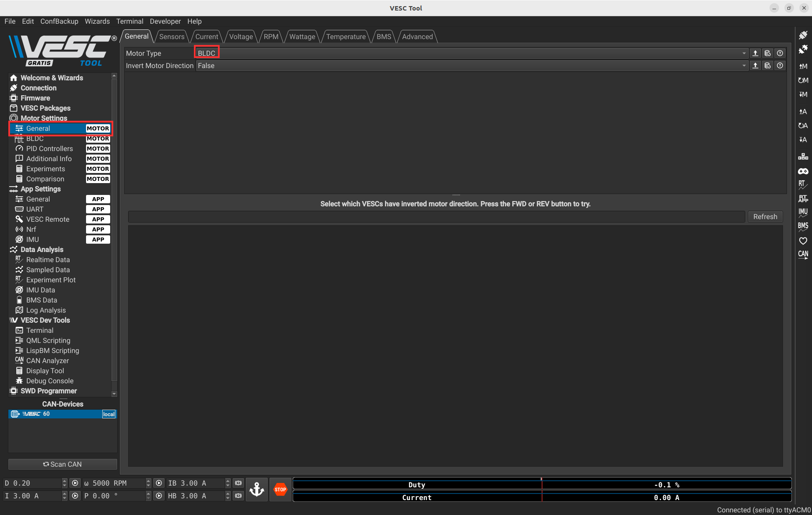Image resolution: width=812 pixels, height=515 pixels.
Task: Open the Invert Motor Direction dropdown
Action: point(472,65)
